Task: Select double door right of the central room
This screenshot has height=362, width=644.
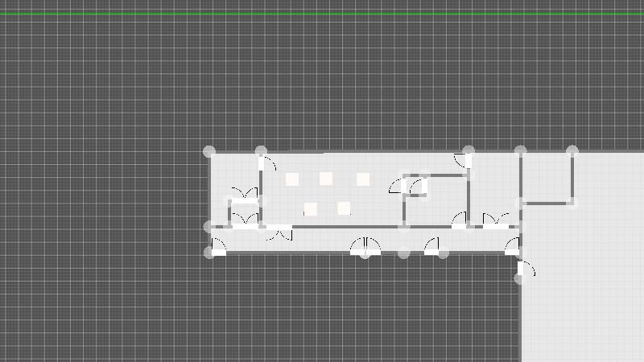Action: pos(496,220)
